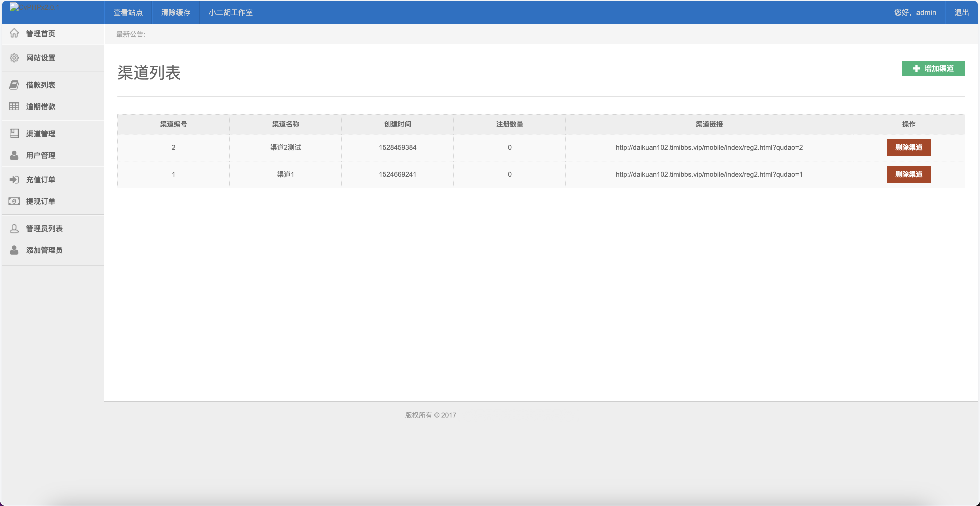
Task: Click the user silhouette icon for 用户管理
Action: [x=14, y=155]
